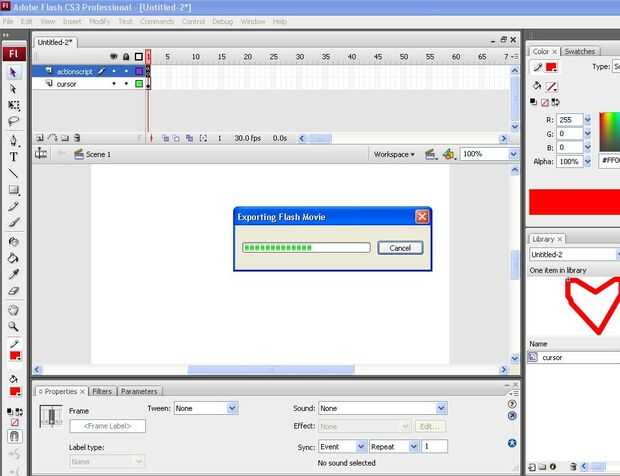Screen dimensions: 620x476
Task: Click the Frame Label input field
Action: (x=108, y=426)
